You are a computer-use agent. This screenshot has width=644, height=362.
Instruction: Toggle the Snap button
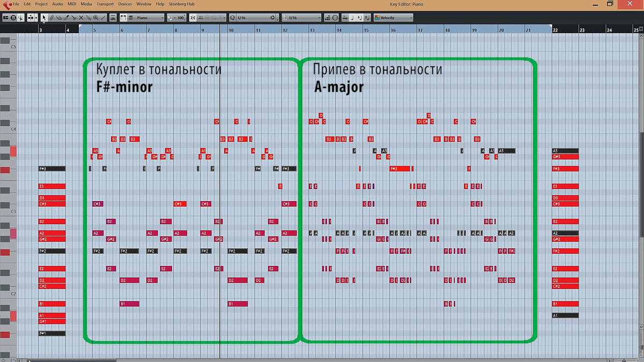[x=193, y=18]
